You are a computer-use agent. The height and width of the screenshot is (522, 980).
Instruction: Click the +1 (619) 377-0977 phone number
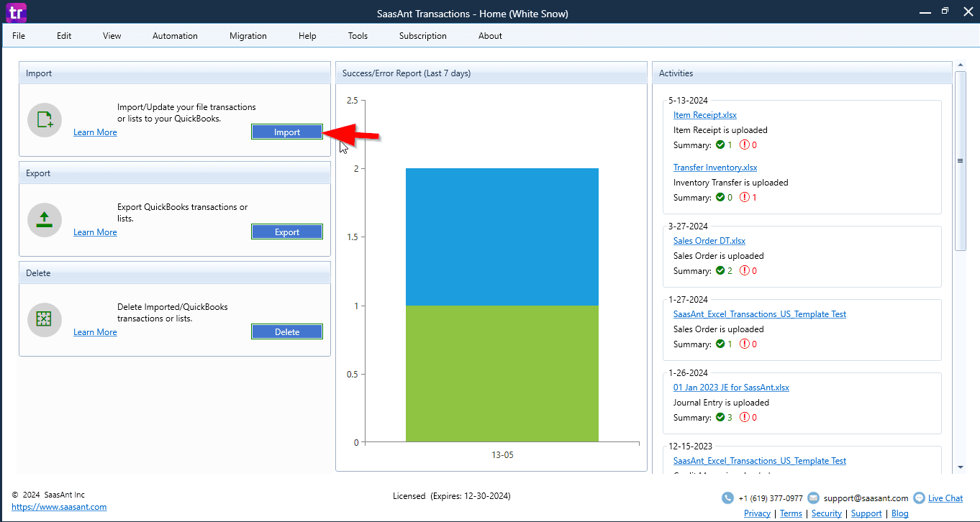(770, 498)
